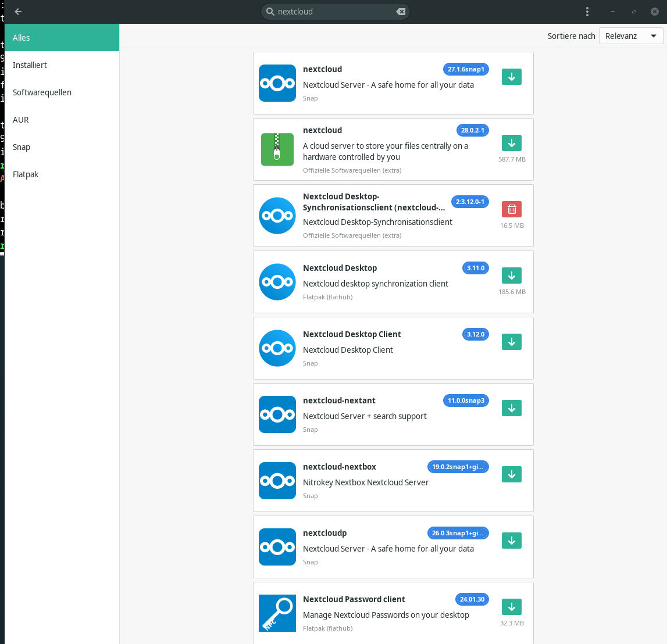
Task: Install the nextcloud-nextbox package
Action: coord(511,474)
